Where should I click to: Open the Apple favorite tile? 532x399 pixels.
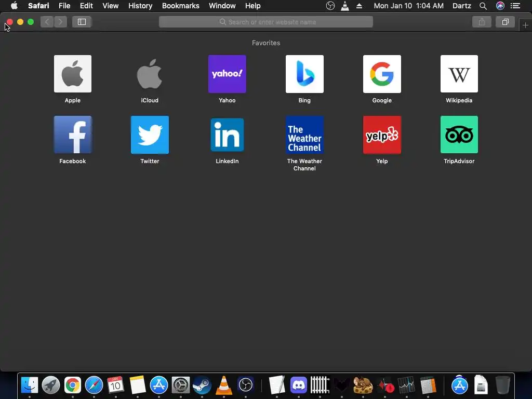tap(73, 74)
